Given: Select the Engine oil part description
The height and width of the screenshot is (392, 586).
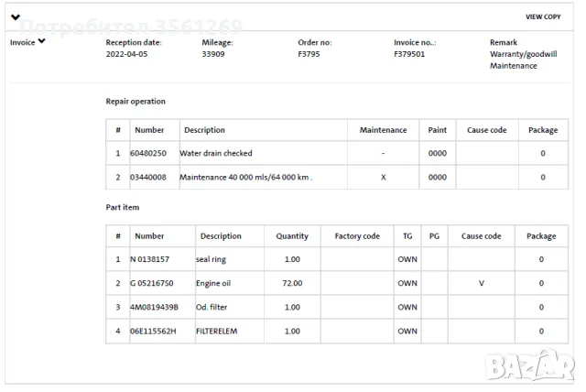Looking at the screenshot, I should [213, 283].
